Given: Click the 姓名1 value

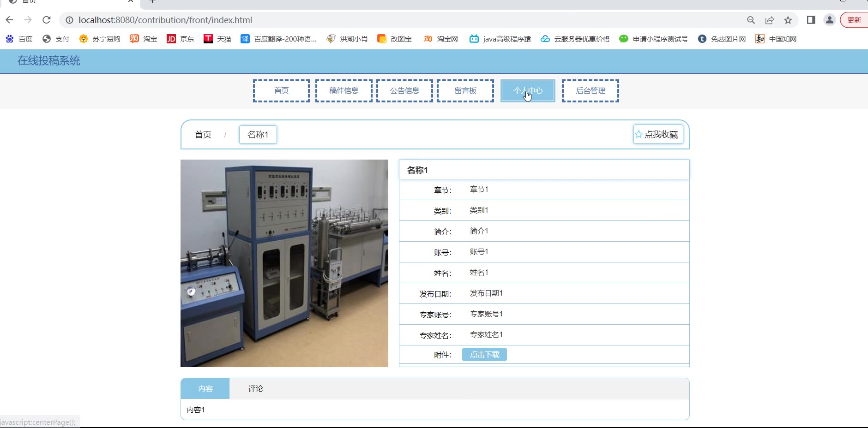Looking at the screenshot, I should [x=479, y=273].
